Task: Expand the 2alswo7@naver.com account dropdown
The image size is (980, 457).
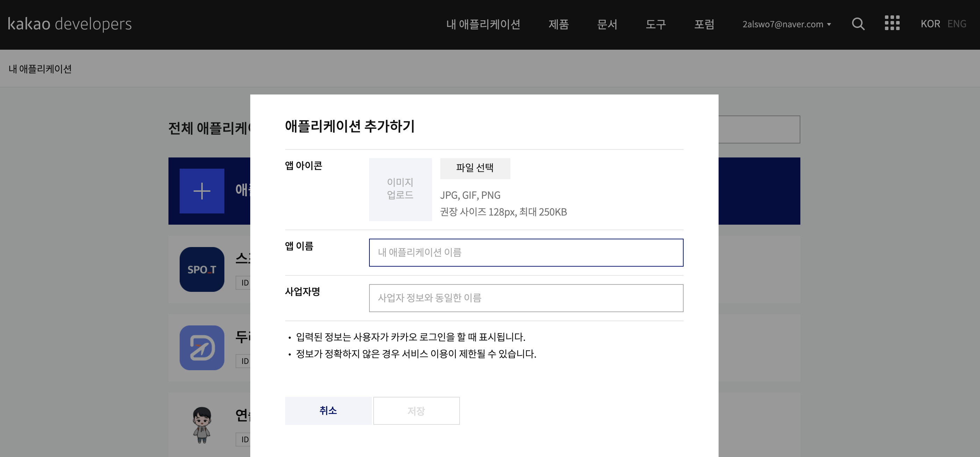Action: tap(786, 24)
